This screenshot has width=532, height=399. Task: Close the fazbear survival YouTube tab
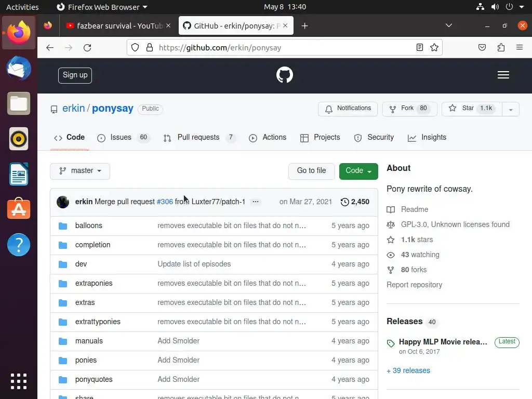[168, 26]
